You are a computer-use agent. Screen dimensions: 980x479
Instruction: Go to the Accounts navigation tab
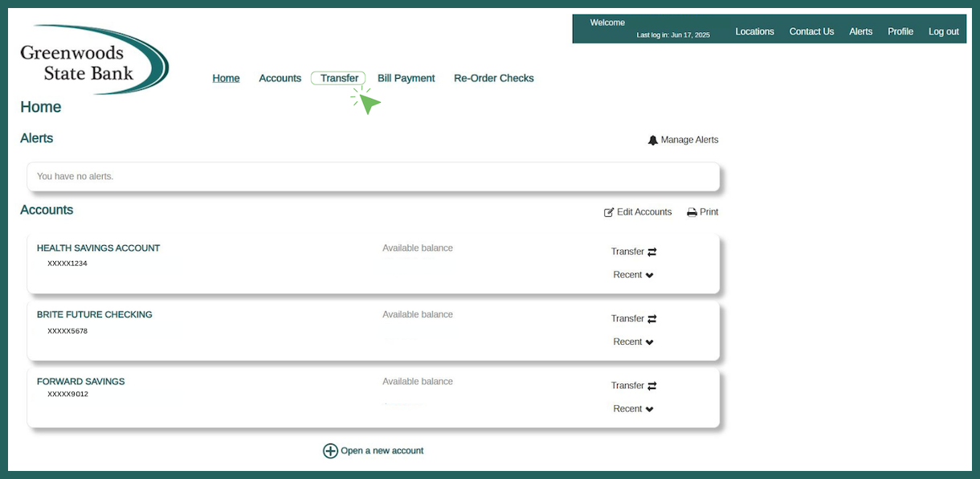[280, 78]
